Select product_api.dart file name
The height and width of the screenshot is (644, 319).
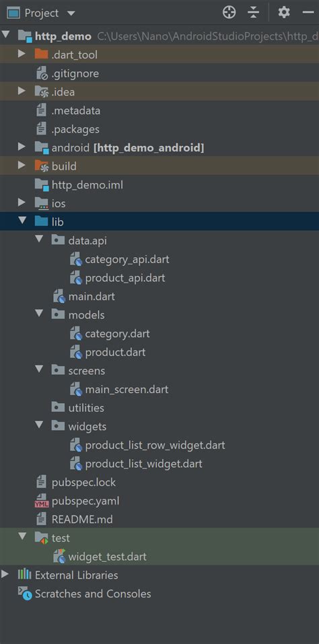[125, 278]
